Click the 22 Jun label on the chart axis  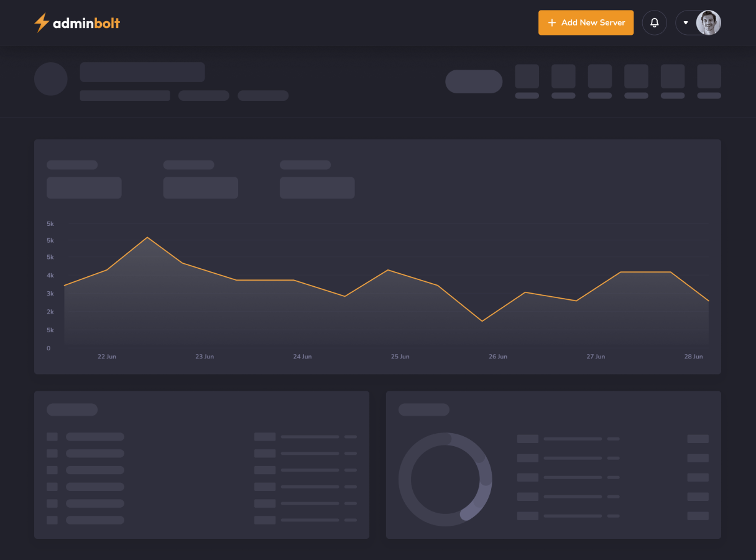click(107, 356)
